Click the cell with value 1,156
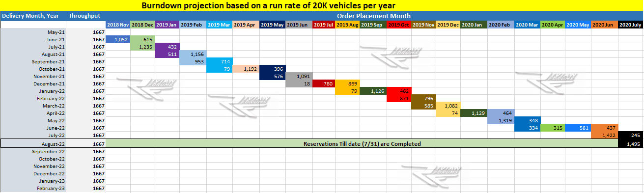This screenshot has width=644, height=193. click(193, 54)
